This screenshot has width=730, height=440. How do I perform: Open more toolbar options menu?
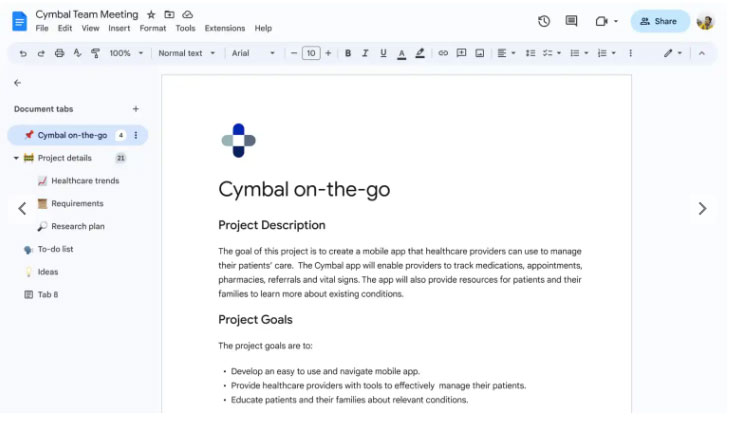point(630,53)
